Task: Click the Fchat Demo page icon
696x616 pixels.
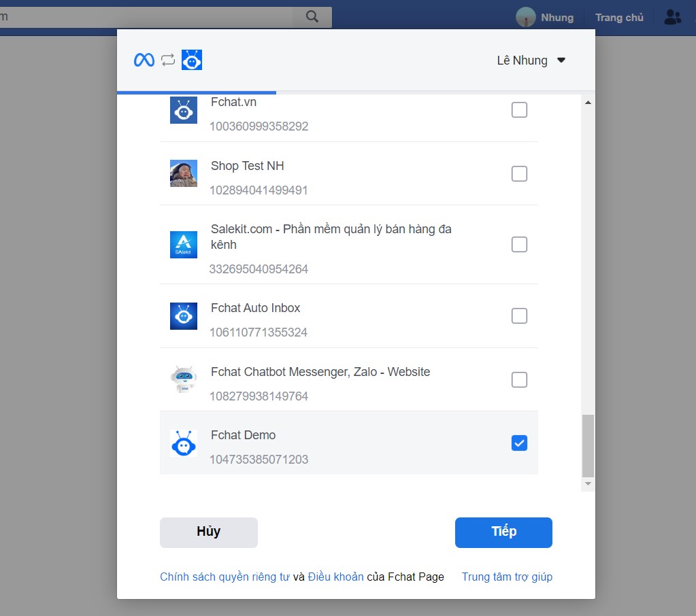Action: [x=183, y=443]
